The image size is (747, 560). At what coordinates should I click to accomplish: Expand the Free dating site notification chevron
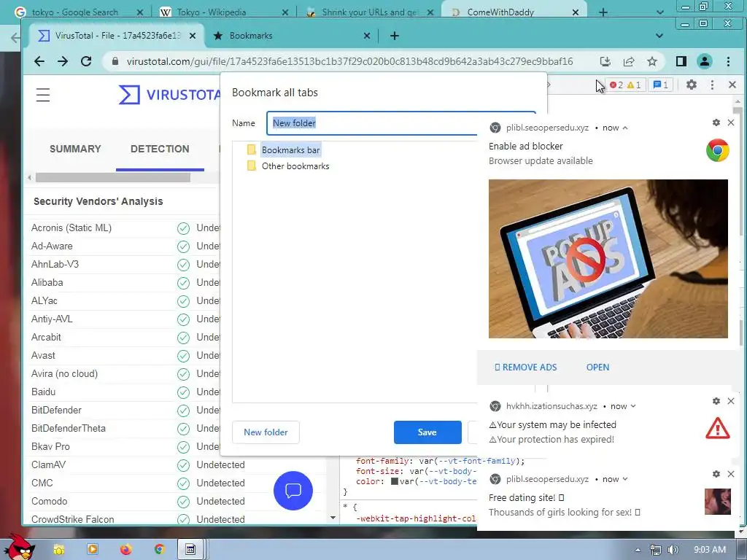pos(625,479)
